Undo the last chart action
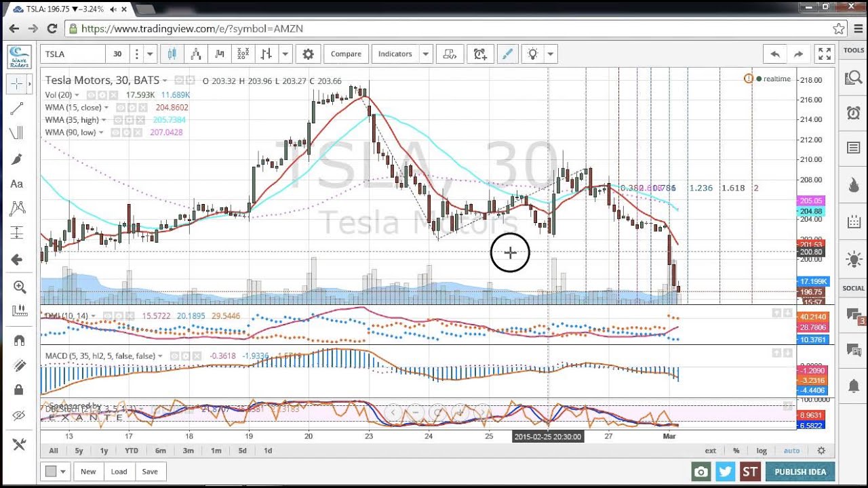 coord(775,54)
